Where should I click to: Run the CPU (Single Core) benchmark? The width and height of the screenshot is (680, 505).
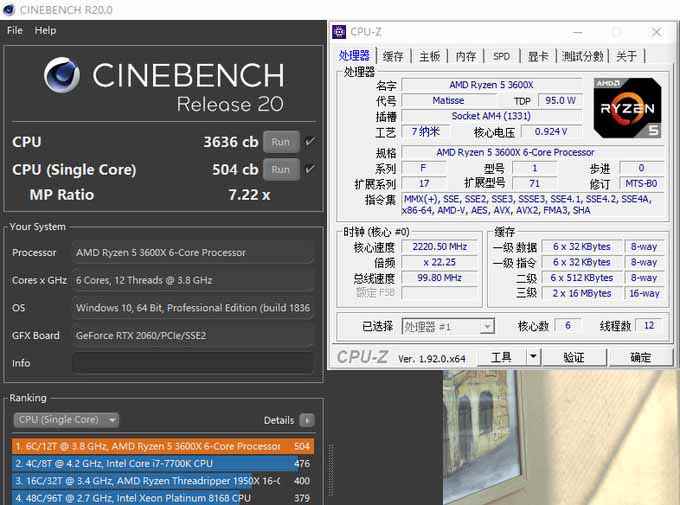[x=281, y=169]
